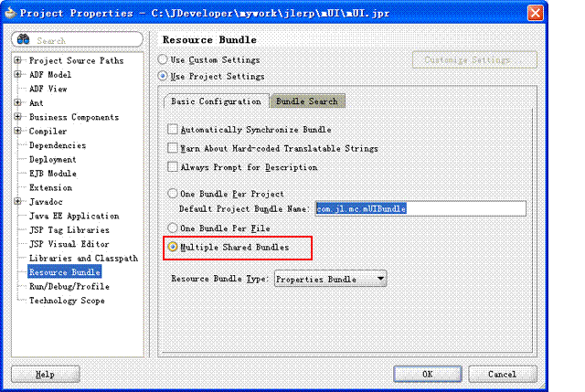585x392 pixels.
Task: Select Deployment in the tree
Action: pos(53,160)
